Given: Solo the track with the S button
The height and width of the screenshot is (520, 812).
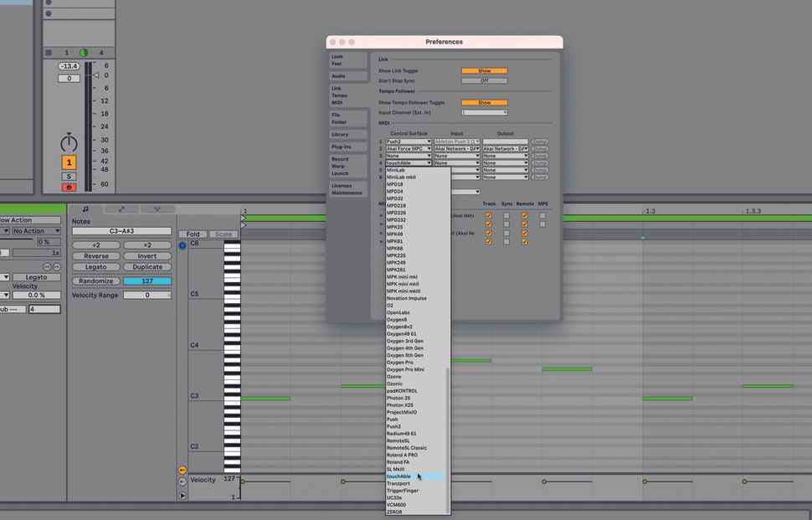Looking at the screenshot, I should [x=69, y=177].
